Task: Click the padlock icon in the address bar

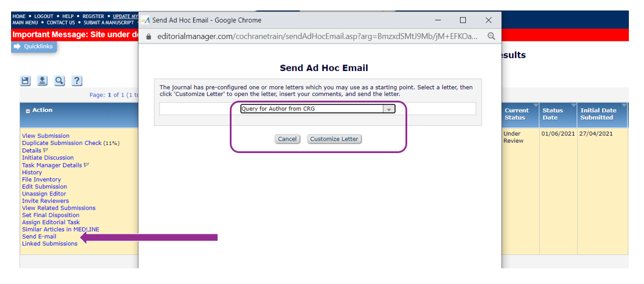Action: point(148,36)
